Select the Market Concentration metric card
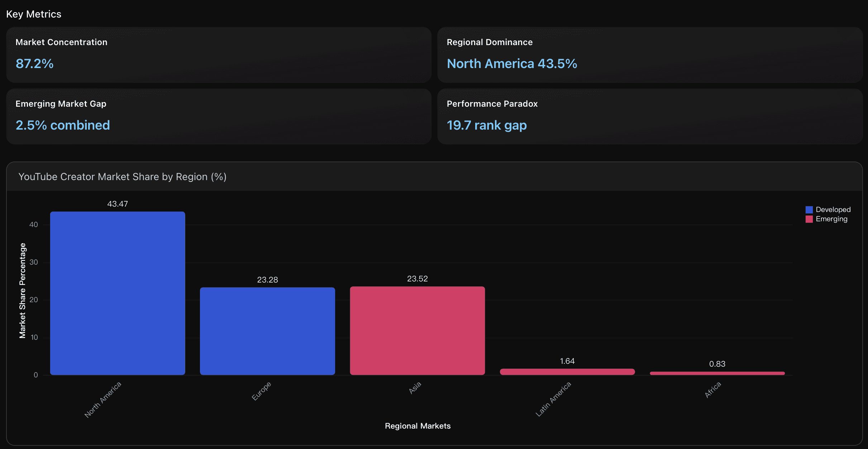This screenshot has height=449, width=868. 219,55
